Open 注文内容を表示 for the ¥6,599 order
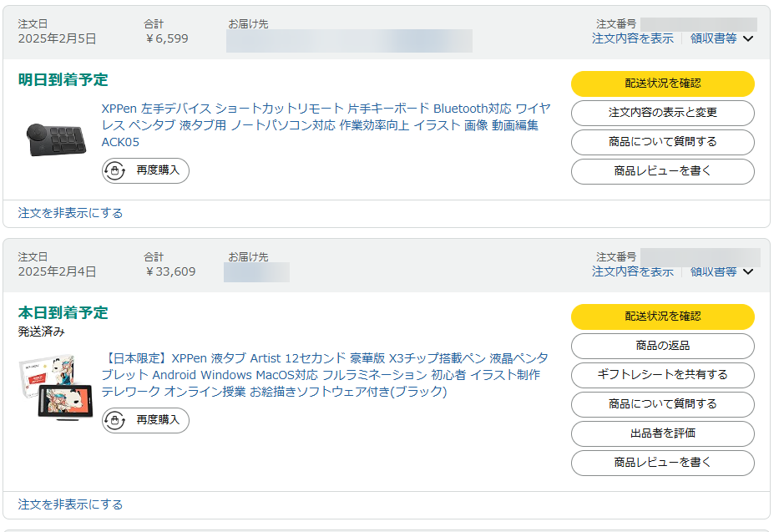 pyautogui.click(x=632, y=38)
